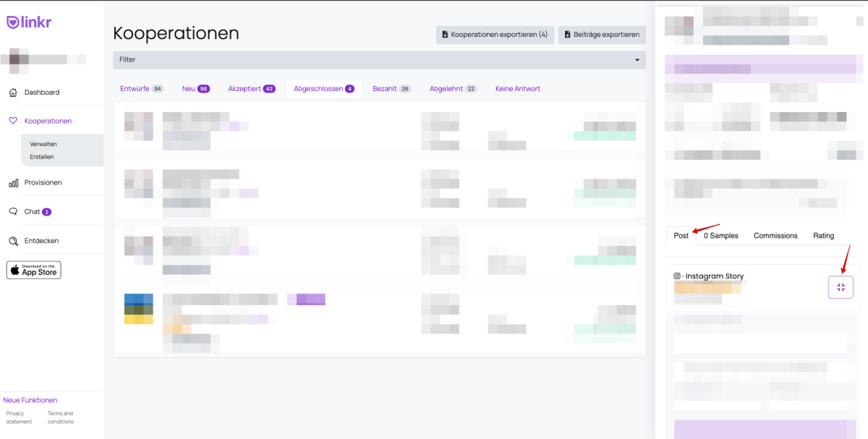
Task: Collapse the Instagram Story post card
Action: point(841,287)
